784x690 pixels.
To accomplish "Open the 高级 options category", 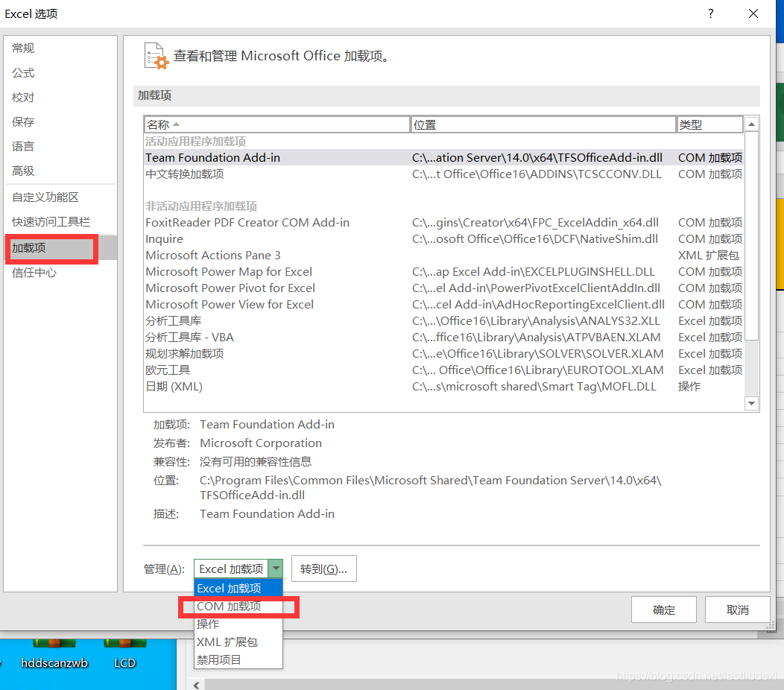I will (60, 171).
